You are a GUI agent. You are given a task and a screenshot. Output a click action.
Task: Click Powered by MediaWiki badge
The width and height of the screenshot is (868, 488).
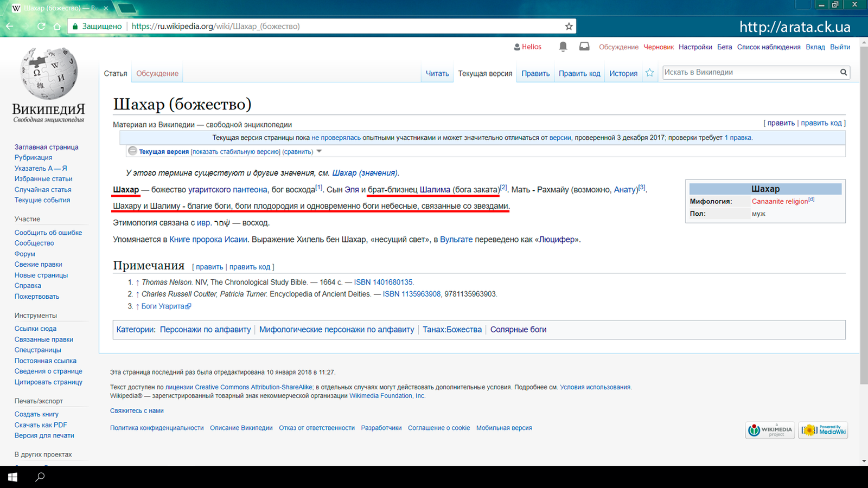pyautogui.click(x=823, y=430)
